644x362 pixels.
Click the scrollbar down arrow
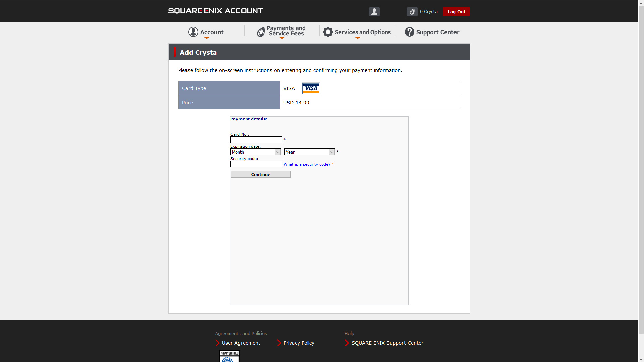[641, 359]
